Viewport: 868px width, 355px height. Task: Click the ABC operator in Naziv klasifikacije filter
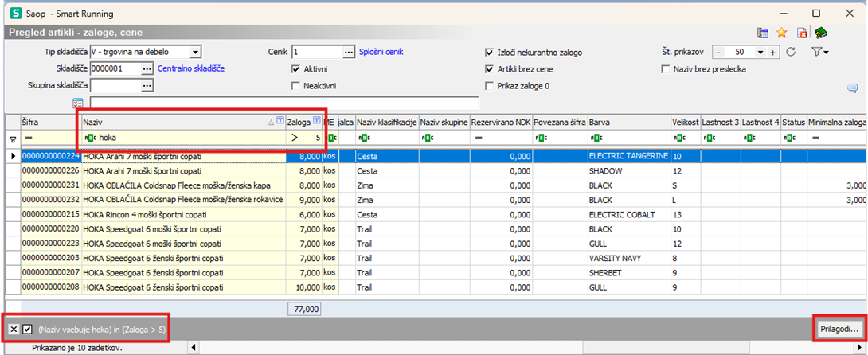[x=364, y=138]
